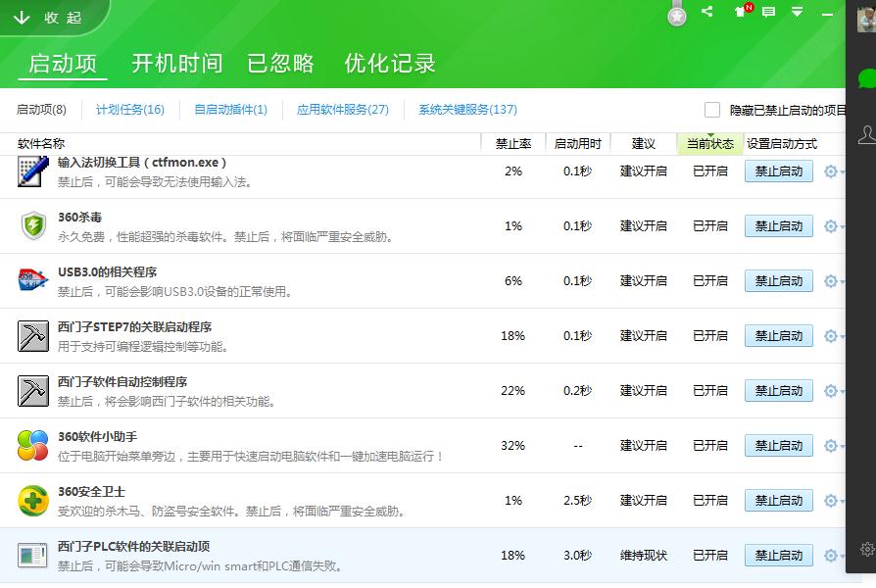Open gear options dropdown for 360安全卫士 row

833,500
